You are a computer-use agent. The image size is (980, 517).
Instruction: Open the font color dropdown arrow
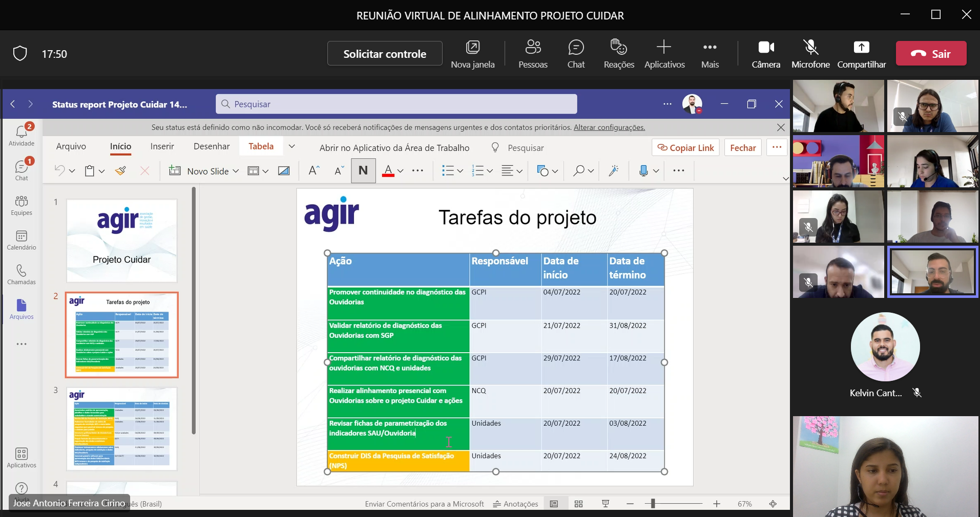point(401,171)
